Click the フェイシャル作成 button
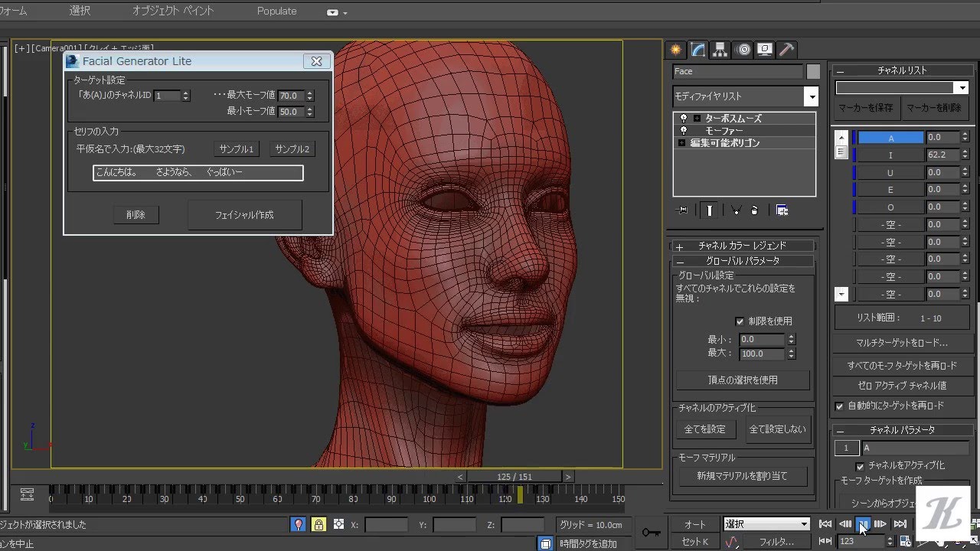Screen dimensions: 980x551 tap(244, 215)
